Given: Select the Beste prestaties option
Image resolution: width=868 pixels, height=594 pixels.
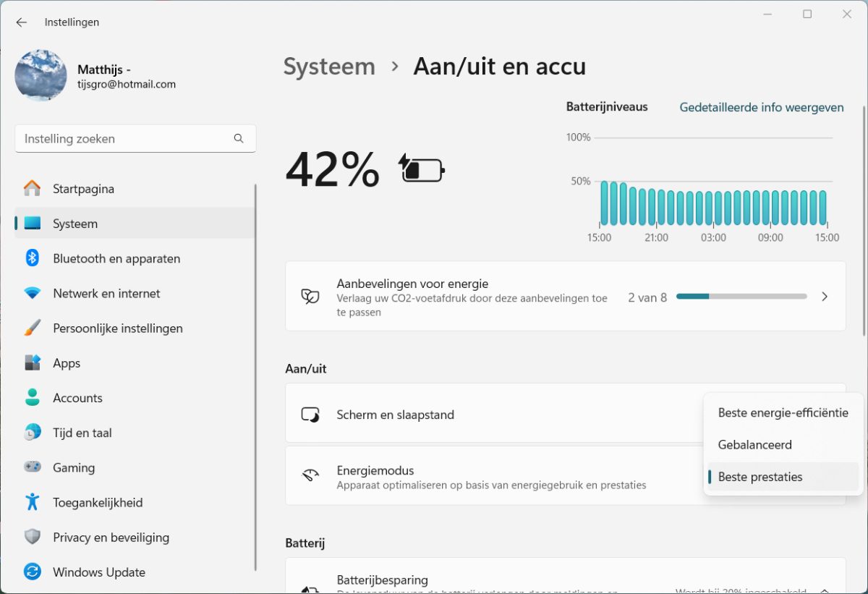Looking at the screenshot, I should click(760, 477).
